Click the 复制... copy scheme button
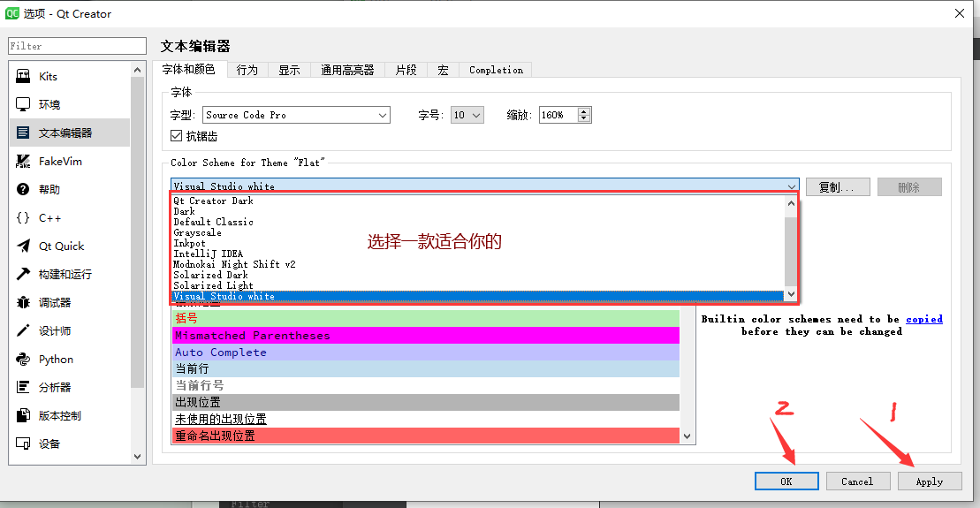 coord(838,186)
